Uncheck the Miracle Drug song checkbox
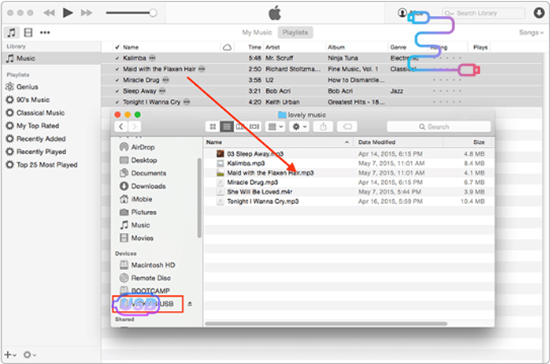This screenshot has width=550, height=364. coord(117,80)
